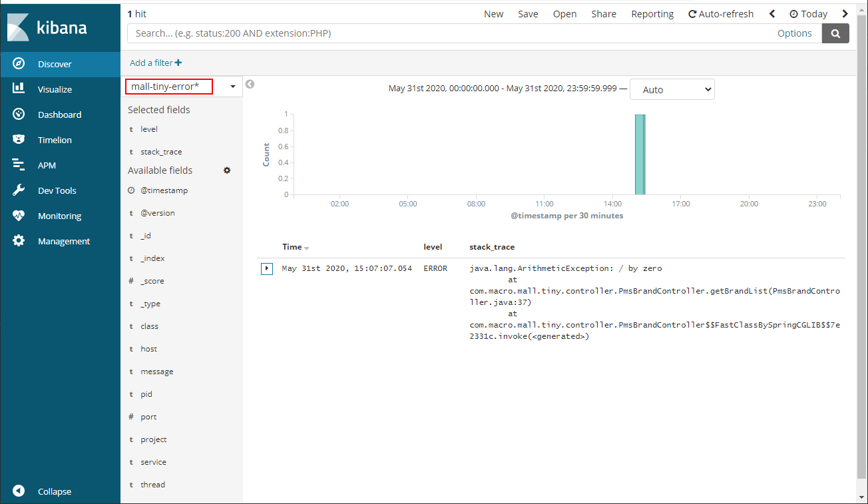868x504 pixels.
Task: Go to Dashboard in the sidebar
Action: coord(59,115)
